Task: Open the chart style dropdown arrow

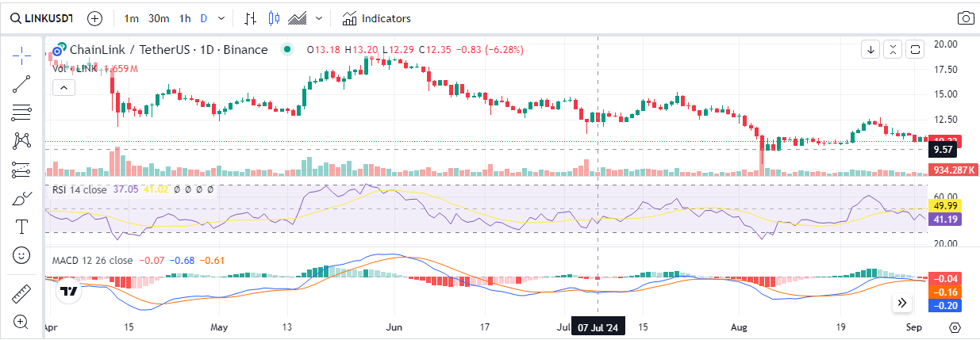Action: 319,18
